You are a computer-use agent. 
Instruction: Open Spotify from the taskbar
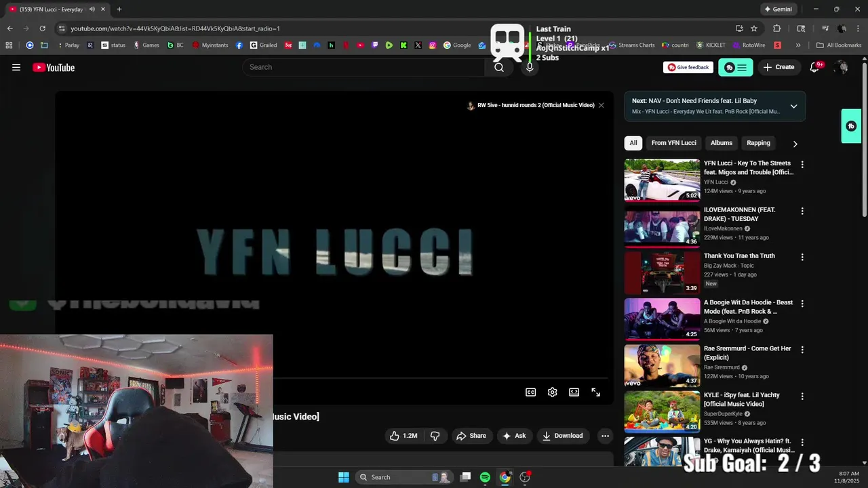point(485,477)
